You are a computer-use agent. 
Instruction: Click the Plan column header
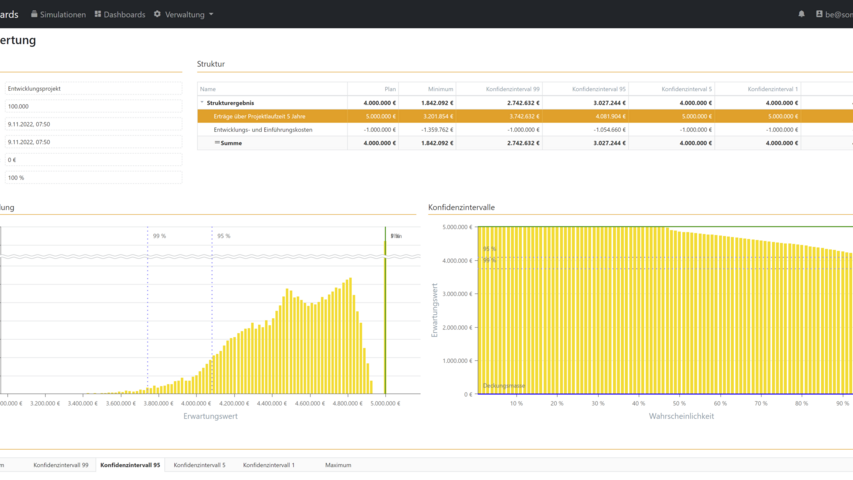pos(390,89)
